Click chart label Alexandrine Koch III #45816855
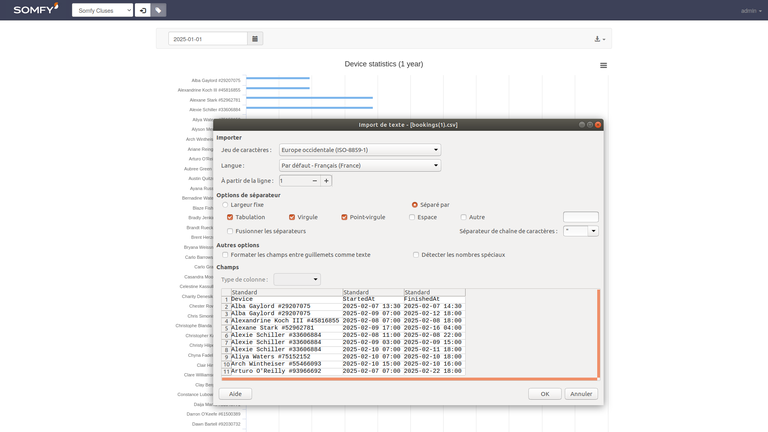 tap(209, 90)
